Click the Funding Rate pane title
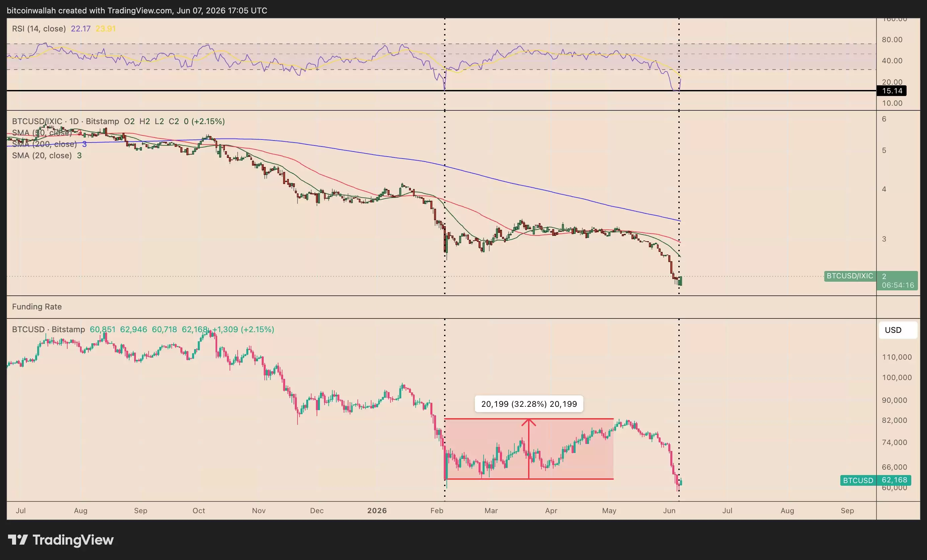Image resolution: width=927 pixels, height=560 pixels. (37, 306)
